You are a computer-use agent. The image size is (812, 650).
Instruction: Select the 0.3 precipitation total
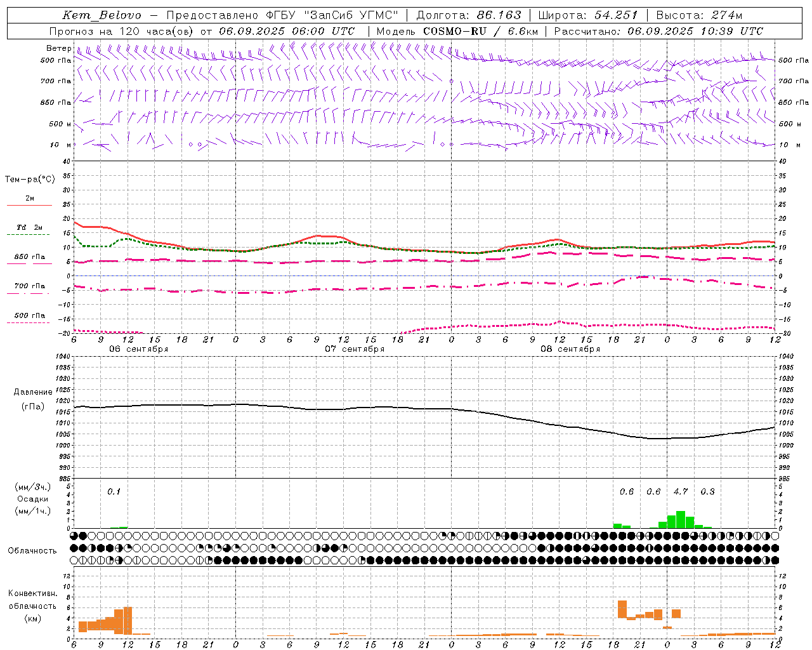[x=707, y=491]
